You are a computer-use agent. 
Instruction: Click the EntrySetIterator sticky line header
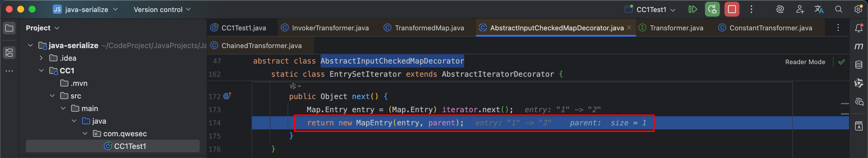coord(417,74)
